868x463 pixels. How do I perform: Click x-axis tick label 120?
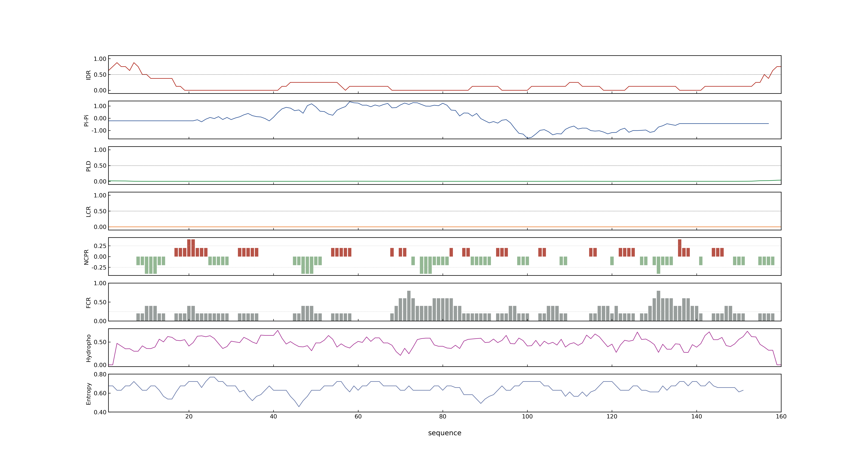click(x=612, y=416)
